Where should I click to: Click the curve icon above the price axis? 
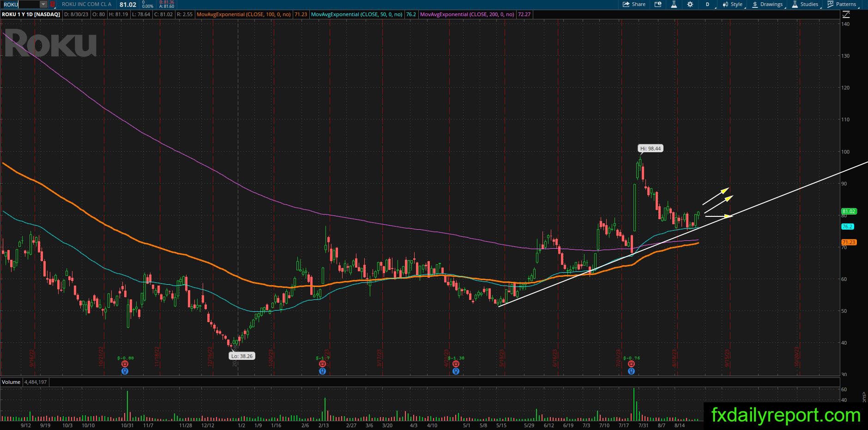coord(846,14)
